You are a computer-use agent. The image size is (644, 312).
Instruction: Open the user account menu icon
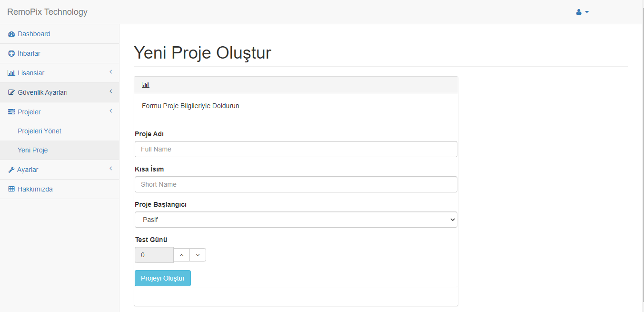[582, 12]
